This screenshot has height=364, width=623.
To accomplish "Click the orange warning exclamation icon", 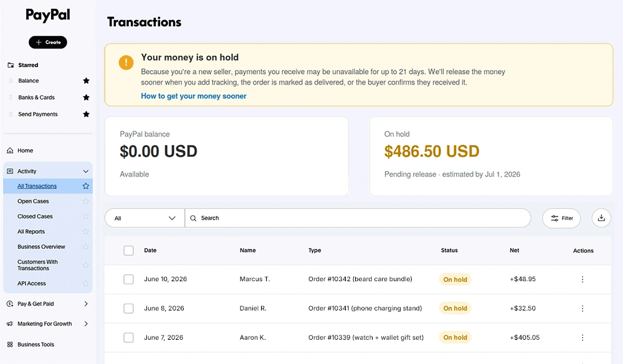I will (126, 62).
